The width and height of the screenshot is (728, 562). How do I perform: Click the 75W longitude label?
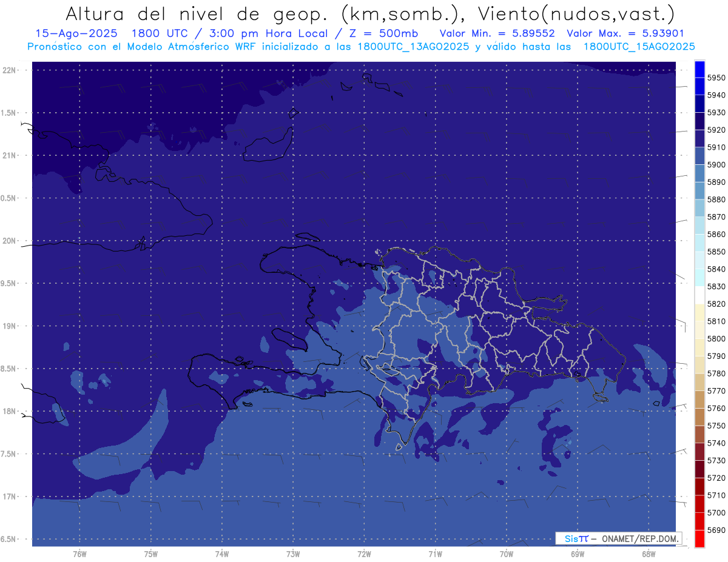(151, 554)
